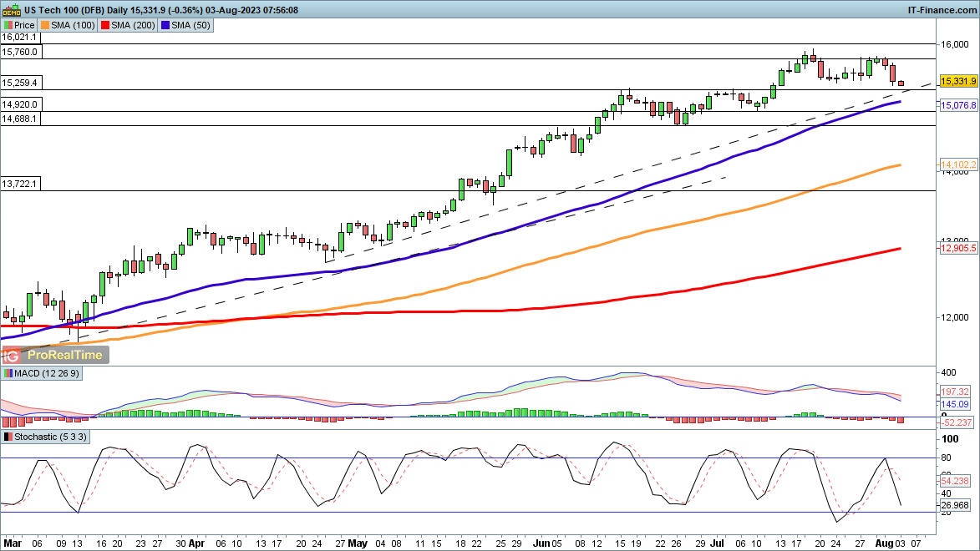Image resolution: width=980 pixels, height=551 pixels.
Task: Click the Stochastic value tag 54.238
Action: tap(955, 480)
